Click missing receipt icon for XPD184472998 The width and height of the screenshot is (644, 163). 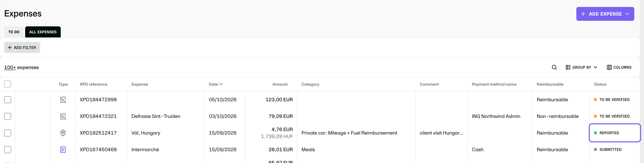[63, 100]
